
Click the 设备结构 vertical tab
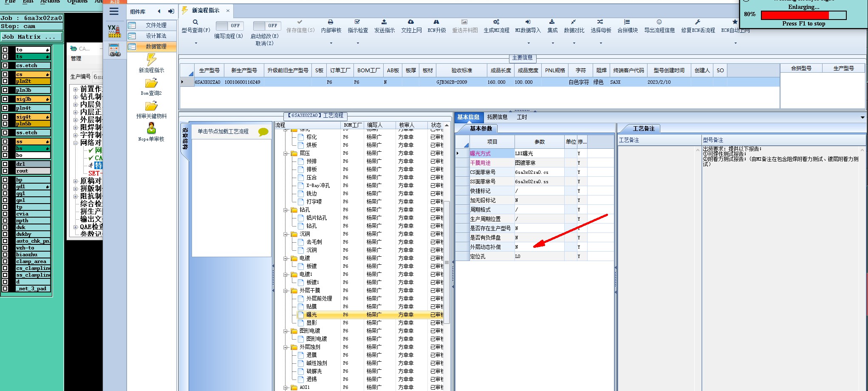tap(185, 139)
